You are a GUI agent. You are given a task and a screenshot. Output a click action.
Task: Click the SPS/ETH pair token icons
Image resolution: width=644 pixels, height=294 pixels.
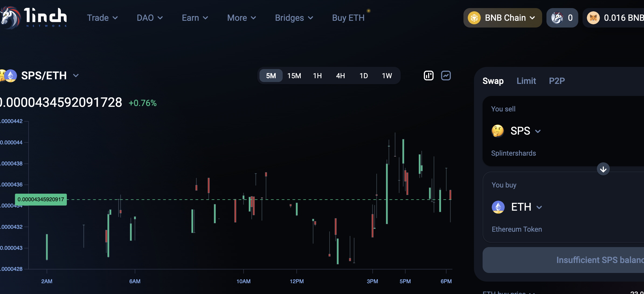pos(9,76)
